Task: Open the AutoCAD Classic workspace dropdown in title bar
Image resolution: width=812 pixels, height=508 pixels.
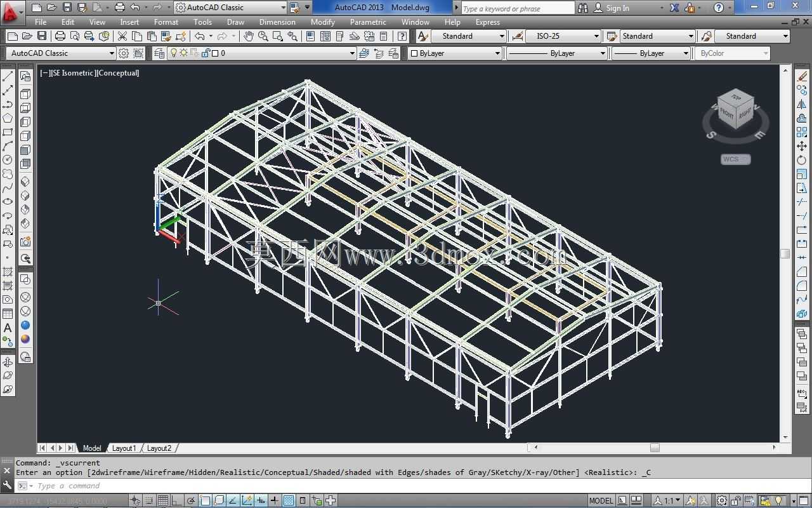Action: 231,8
